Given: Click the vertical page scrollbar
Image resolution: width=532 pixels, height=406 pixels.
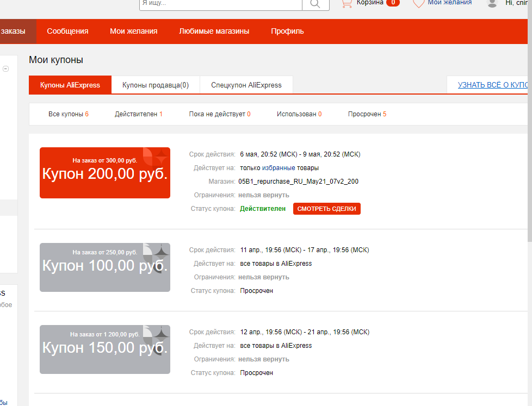Looking at the screenshot, I should click(530, 122).
